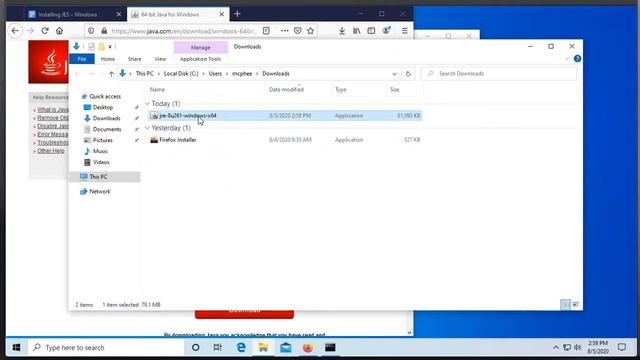Open File Explorer help icon
The height and width of the screenshot is (360, 640).
point(577,59)
